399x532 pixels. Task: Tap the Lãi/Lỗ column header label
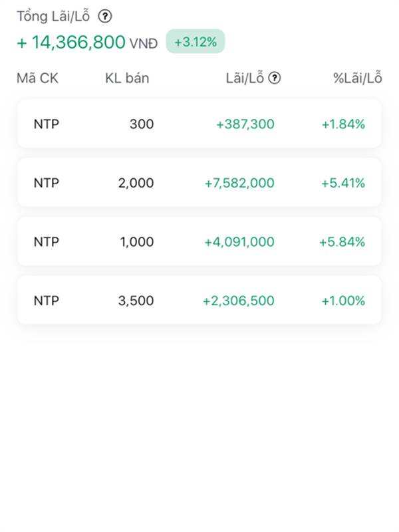click(245, 78)
